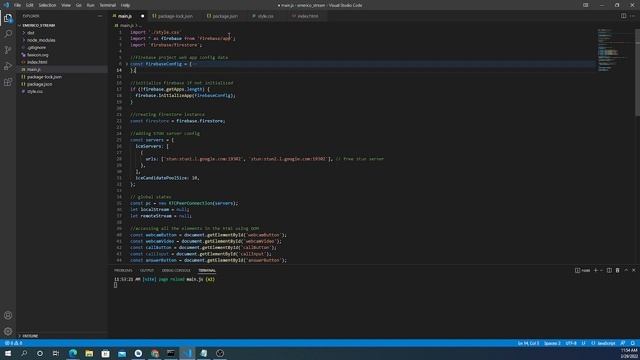Open the Selection menu
This screenshot has width=640, height=360.
47,5
